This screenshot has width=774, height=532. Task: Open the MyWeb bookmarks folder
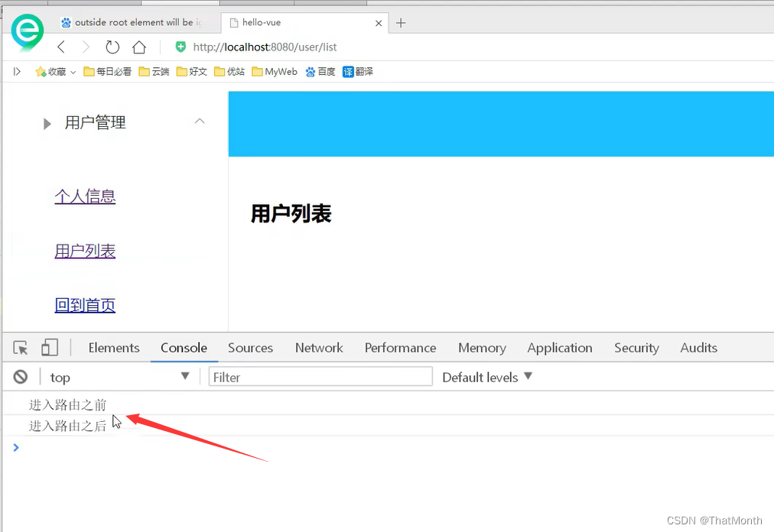pos(274,71)
